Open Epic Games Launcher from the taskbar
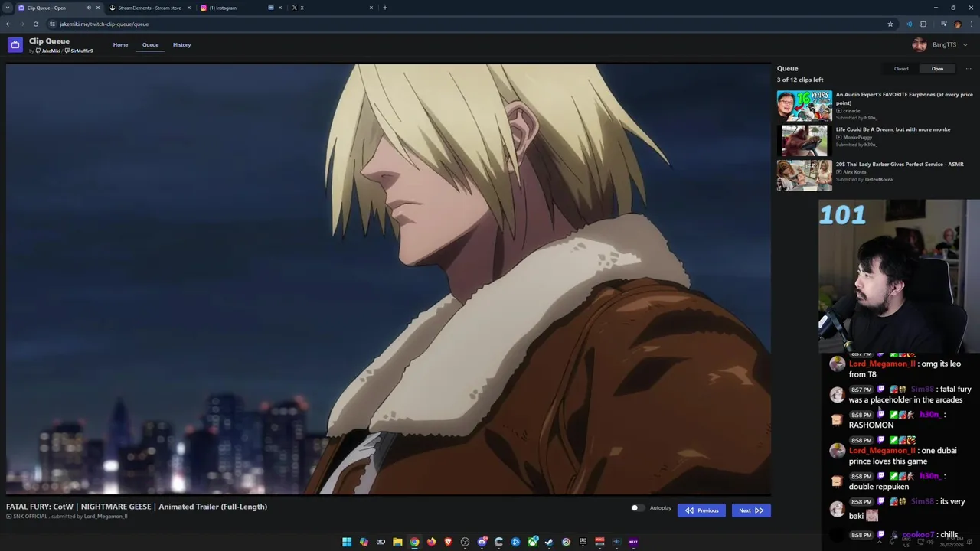980x551 pixels. tap(583, 542)
